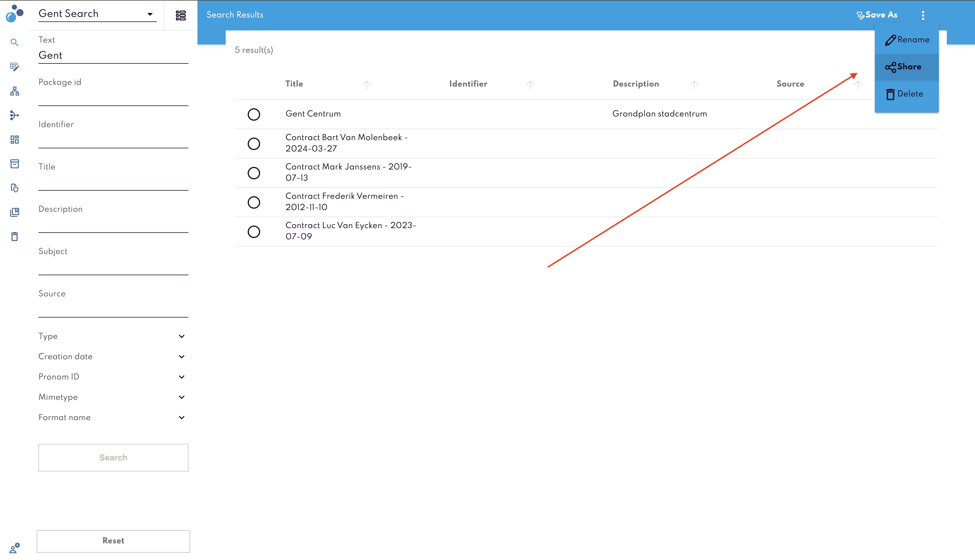Click the Identifier column header
This screenshot has height=560, width=975.
coord(468,84)
